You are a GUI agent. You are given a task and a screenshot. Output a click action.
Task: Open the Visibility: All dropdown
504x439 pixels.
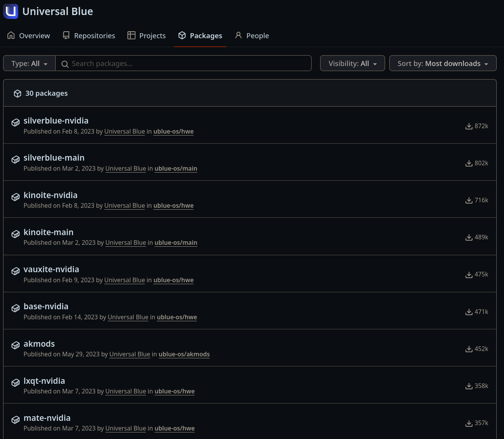pos(353,63)
